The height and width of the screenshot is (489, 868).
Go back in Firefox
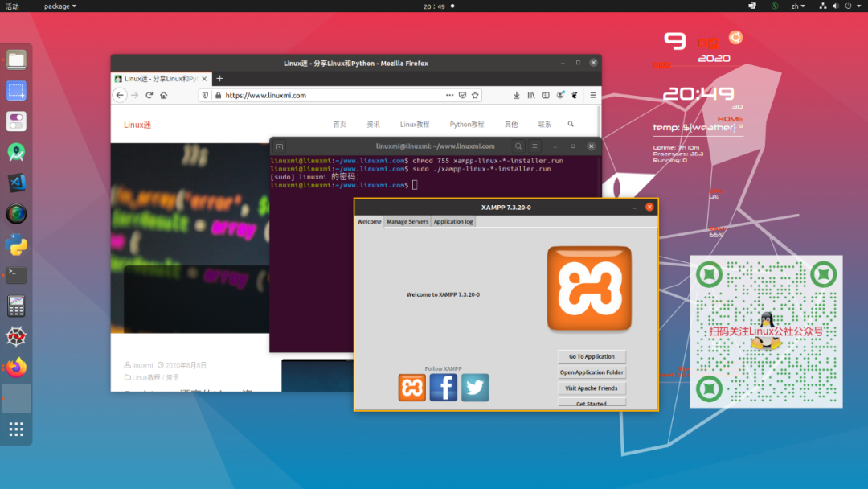coord(120,95)
